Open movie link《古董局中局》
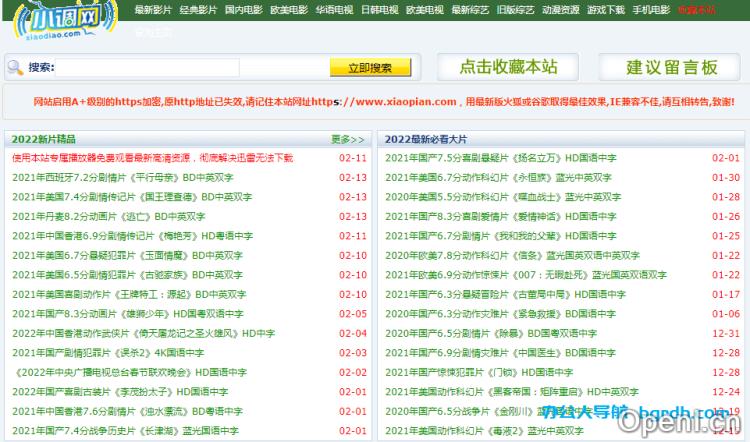 506,294
